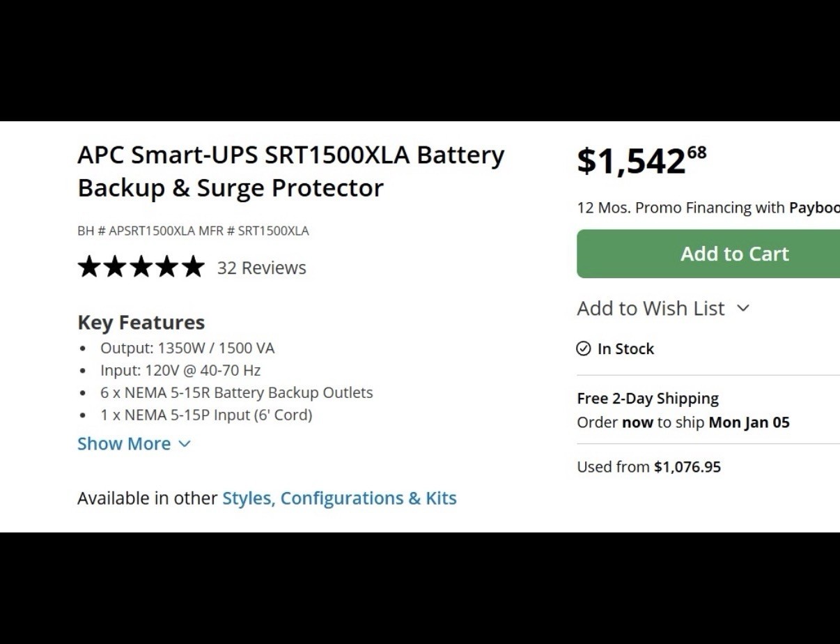The width and height of the screenshot is (840, 644).
Task: Select the Used from $1,076.95 offer
Action: (x=648, y=467)
